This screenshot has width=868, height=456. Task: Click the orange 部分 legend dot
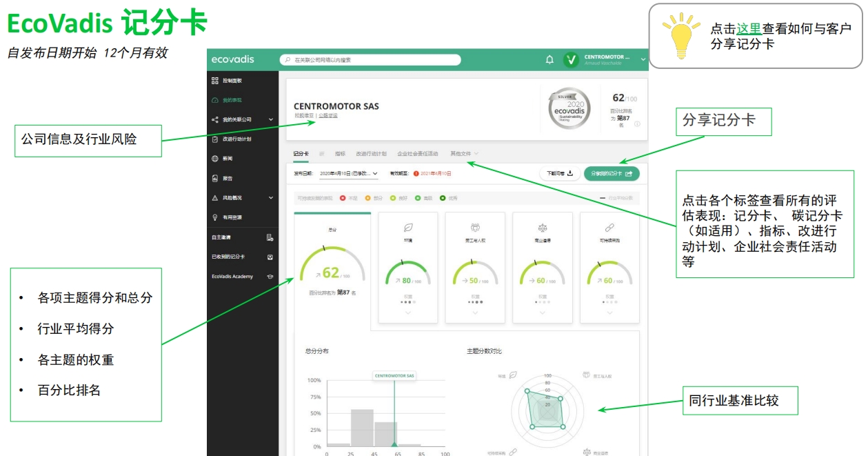coord(367,198)
